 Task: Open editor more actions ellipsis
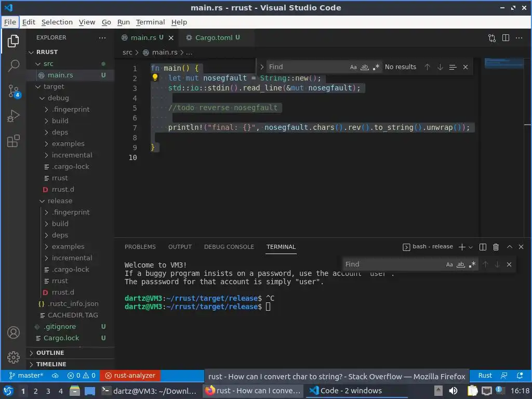pos(519,38)
